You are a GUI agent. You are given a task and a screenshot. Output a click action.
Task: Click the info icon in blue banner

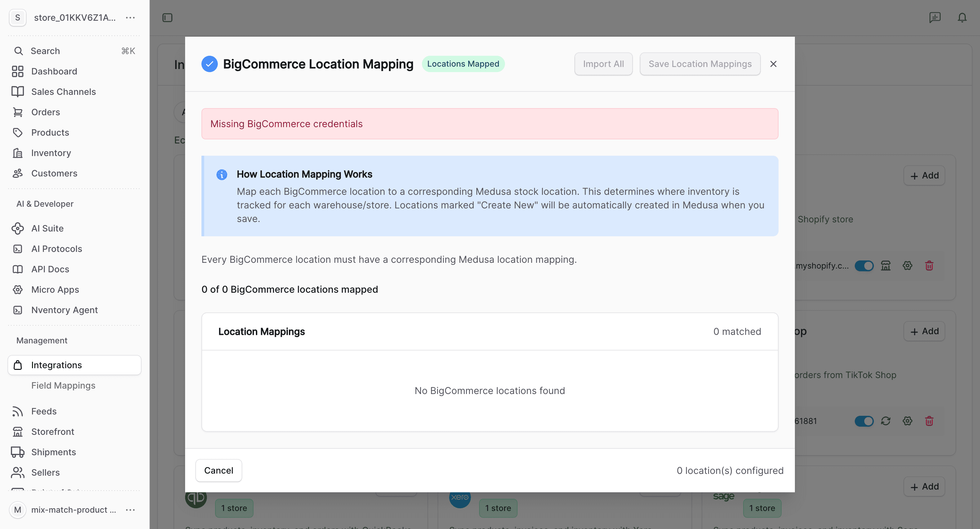tap(222, 174)
